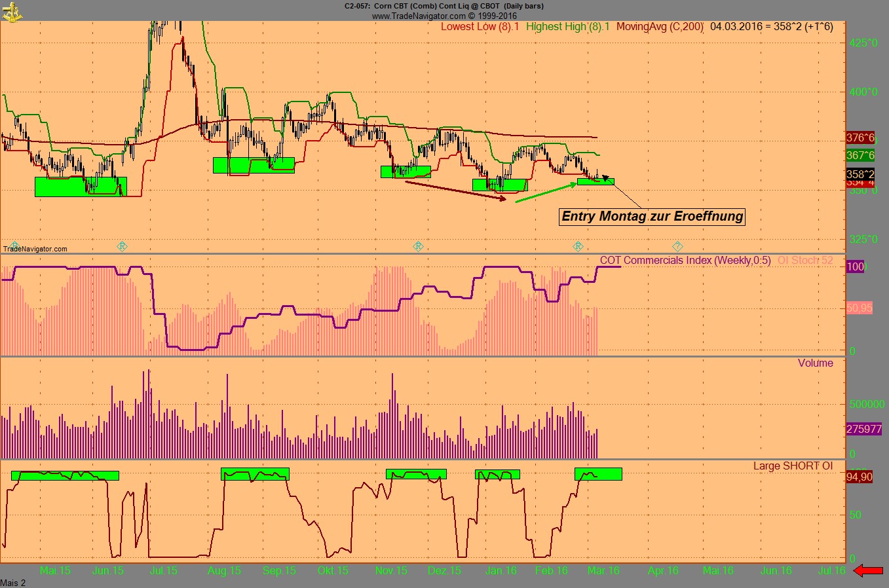Click the 50 label in Large SHORT OI pane
The image size is (889, 588).
(855, 515)
